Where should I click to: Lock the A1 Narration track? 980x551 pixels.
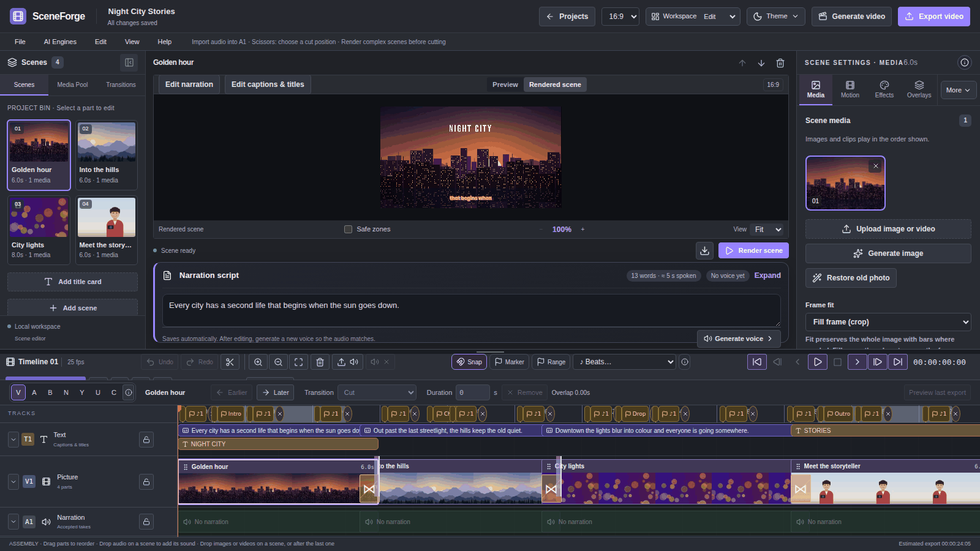click(x=146, y=522)
